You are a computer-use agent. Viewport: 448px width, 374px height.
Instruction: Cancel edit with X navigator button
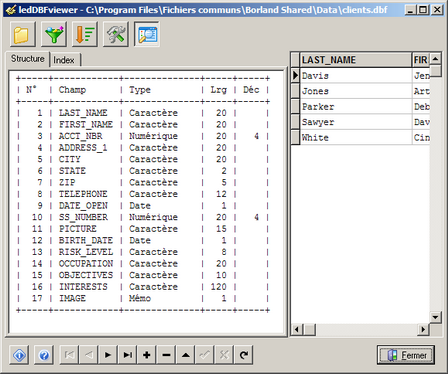[x=224, y=355]
